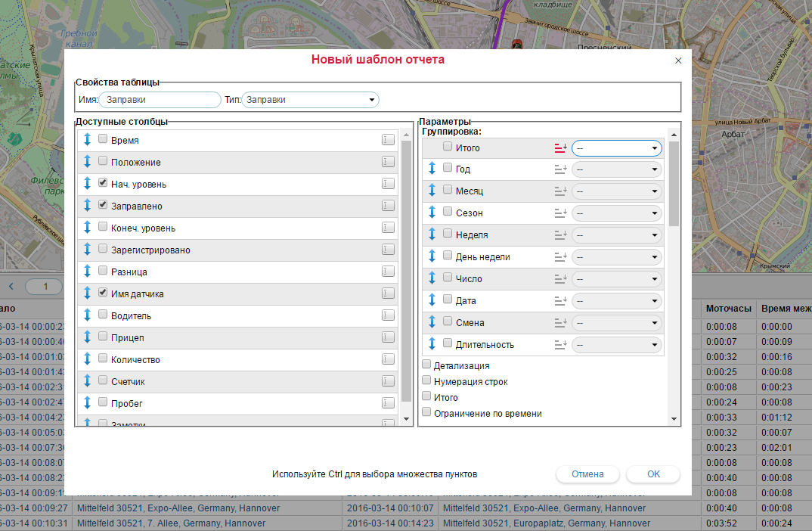812x531 pixels.
Task: Click the sort icon in Длительность row
Action: pos(560,345)
